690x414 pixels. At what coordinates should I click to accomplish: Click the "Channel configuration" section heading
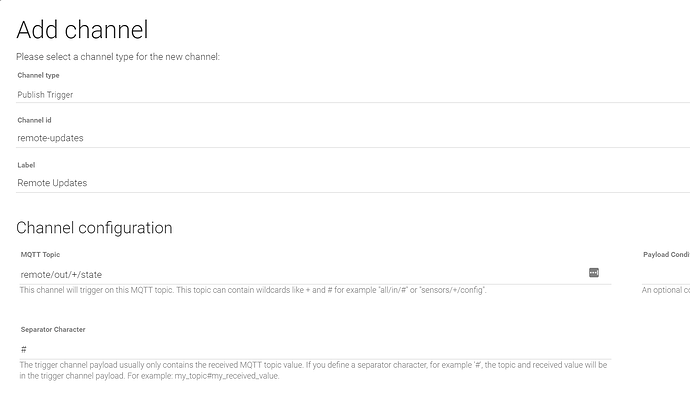[x=94, y=228]
